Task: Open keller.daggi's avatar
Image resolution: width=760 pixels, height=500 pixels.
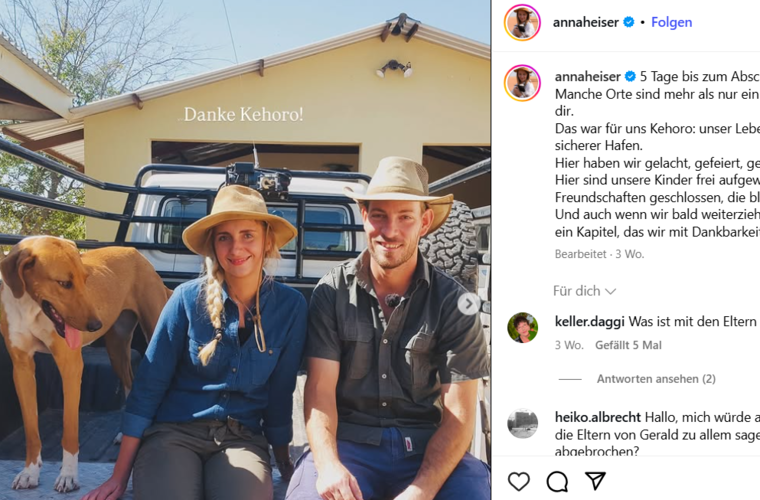Action: click(x=522, y=328)
